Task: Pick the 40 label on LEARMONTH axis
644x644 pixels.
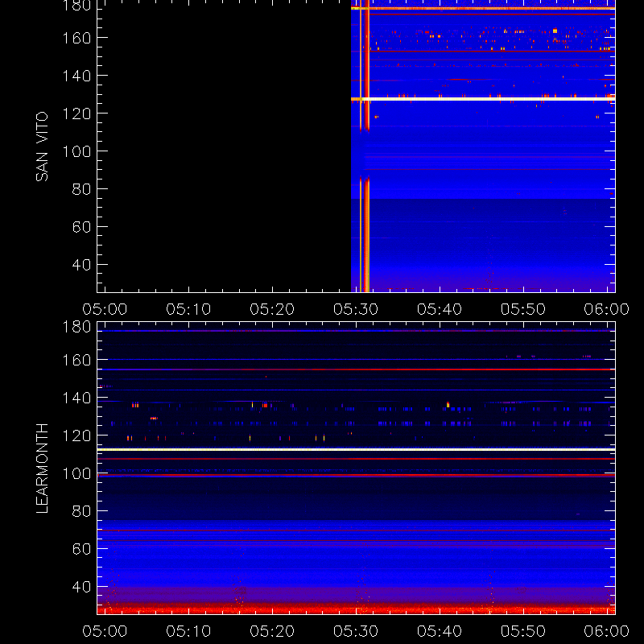Action: point(81,587)
